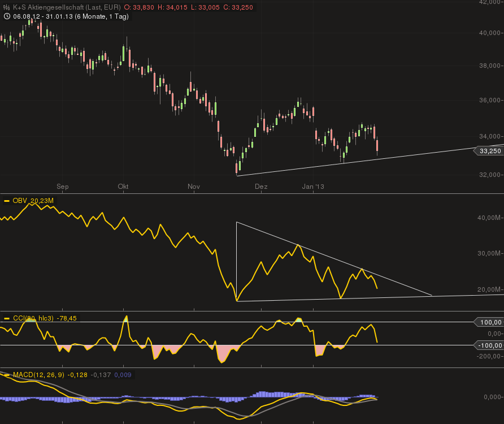The width and height of the screenshot is (504, 424).
Task: Click the current price tag 33,250
Action: click(x=489, y=151)
